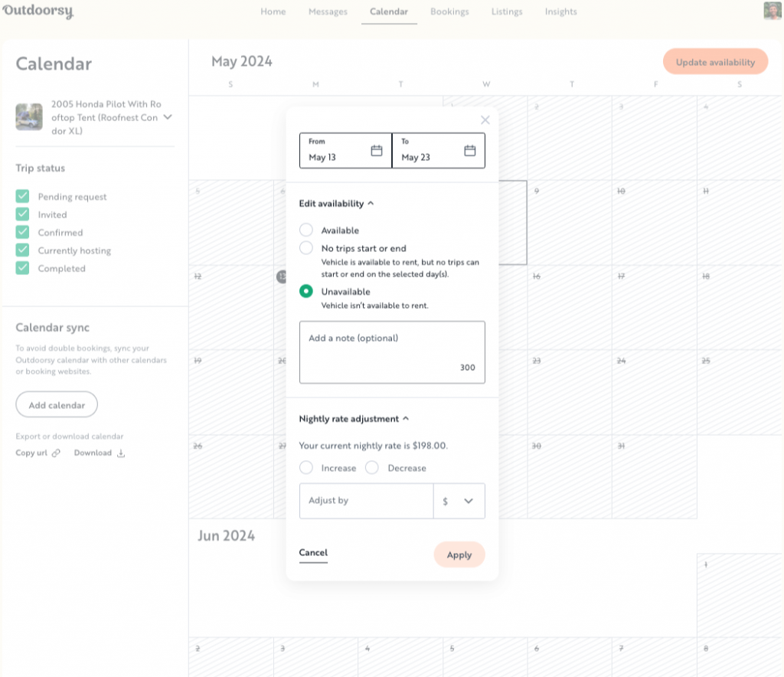Viewport: 784px width, 677px height.
Task: Click the Honda Pilot vehicle thumbnail
Action: tap(29, 117)
